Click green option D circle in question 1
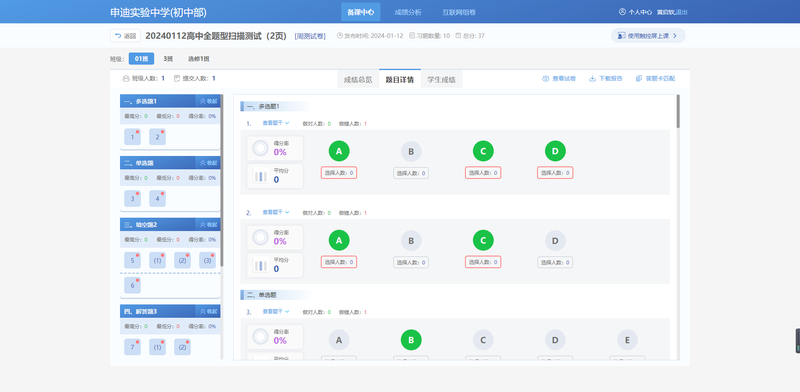Viewport: 800px width, 392px height. (555, 151)
